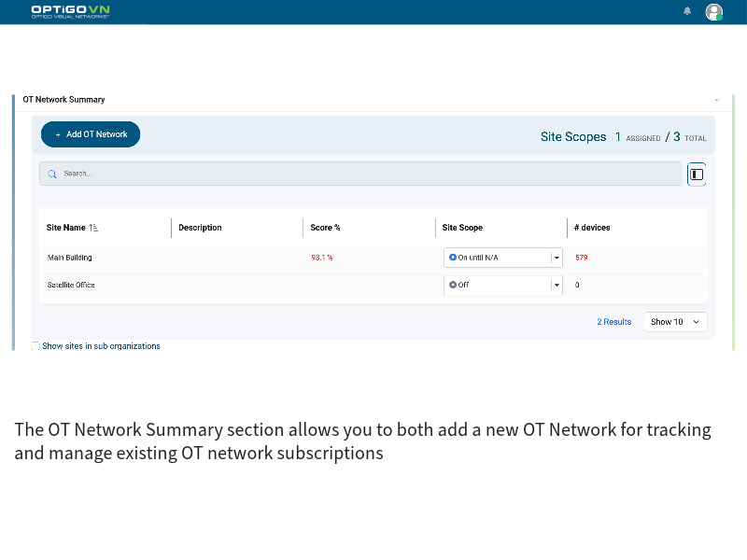Open the Show 10 results dropdown

674,321
